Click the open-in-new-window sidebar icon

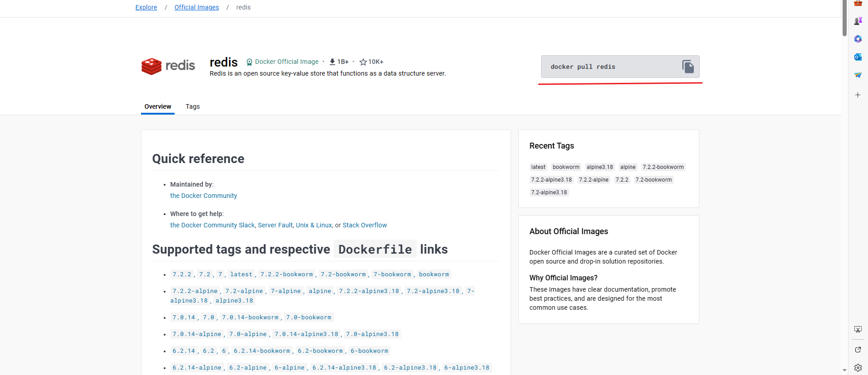(x=858, y=350)
